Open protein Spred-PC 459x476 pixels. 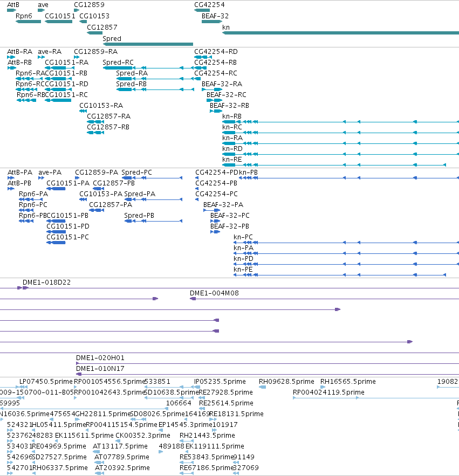click(152, 178)
